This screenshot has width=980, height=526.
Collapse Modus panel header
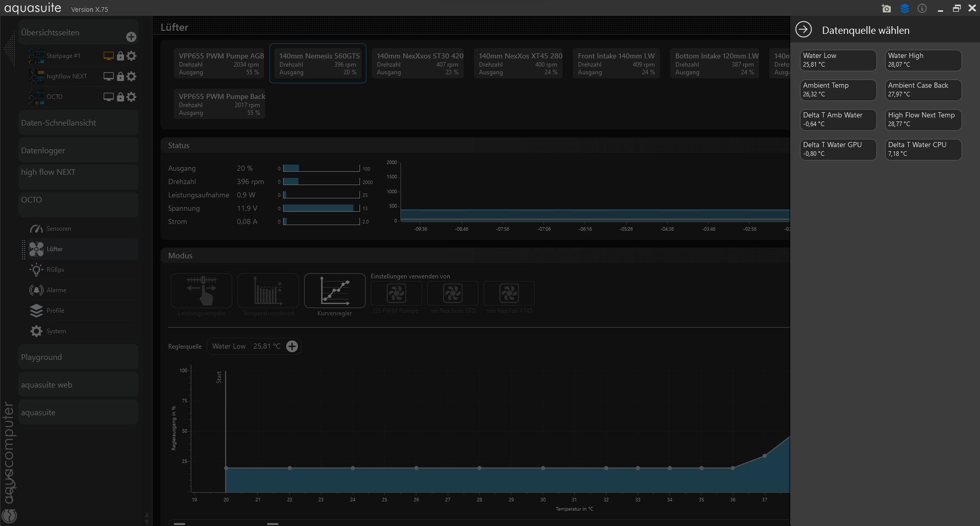tap(475, 256)
